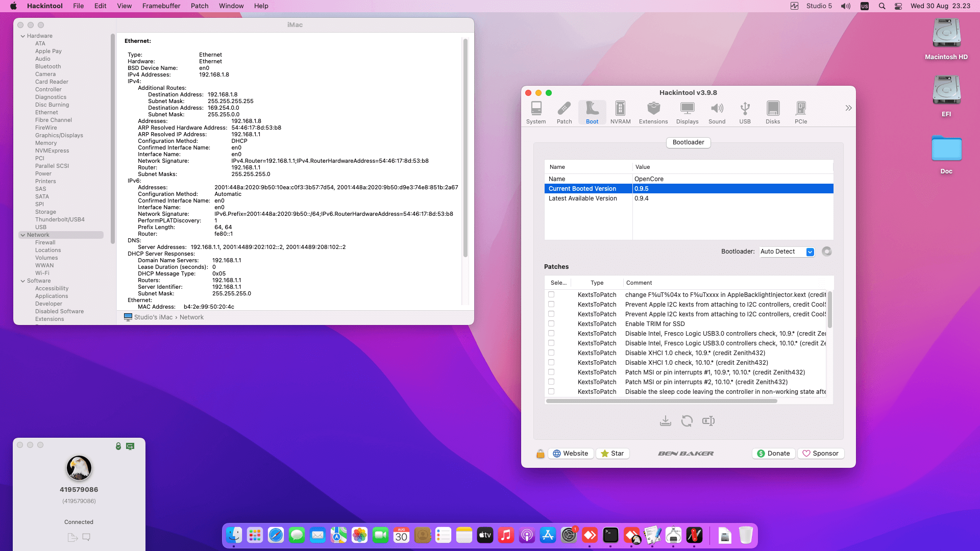Screen dimensions: 980x551
Task: Click the round bootloader info button
Action: click(827, 252)
